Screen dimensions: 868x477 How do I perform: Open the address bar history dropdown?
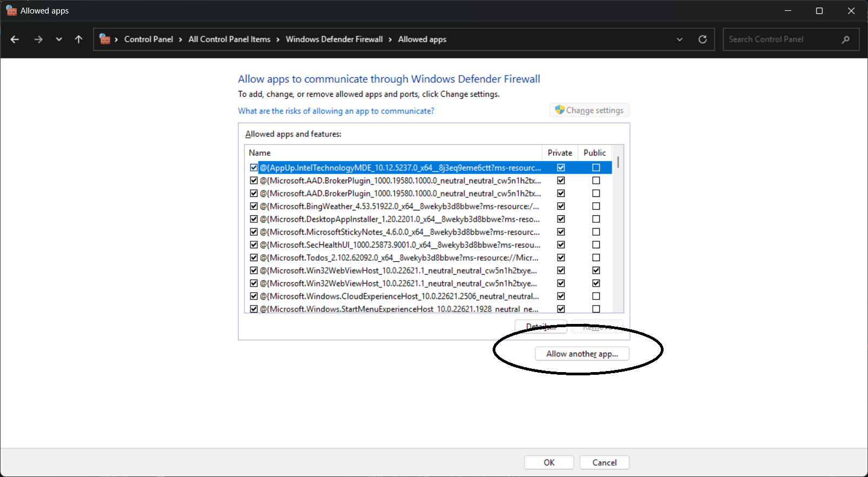coord(680,39)
